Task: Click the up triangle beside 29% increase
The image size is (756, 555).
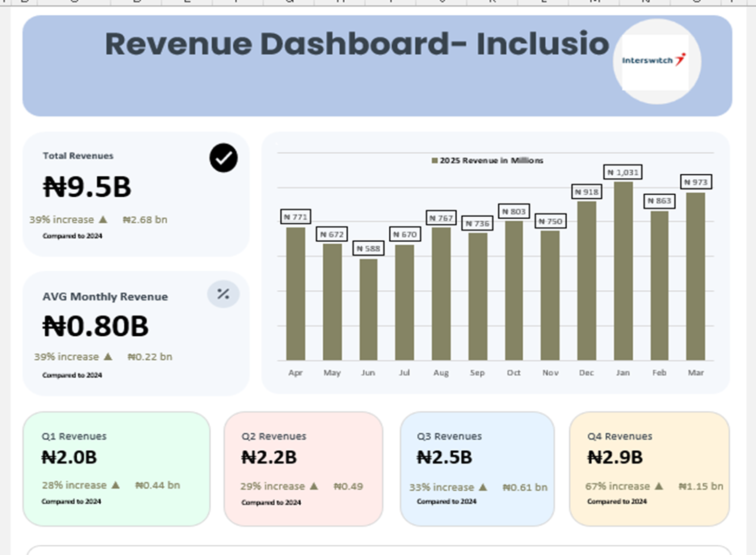Action: pos(314,486)
